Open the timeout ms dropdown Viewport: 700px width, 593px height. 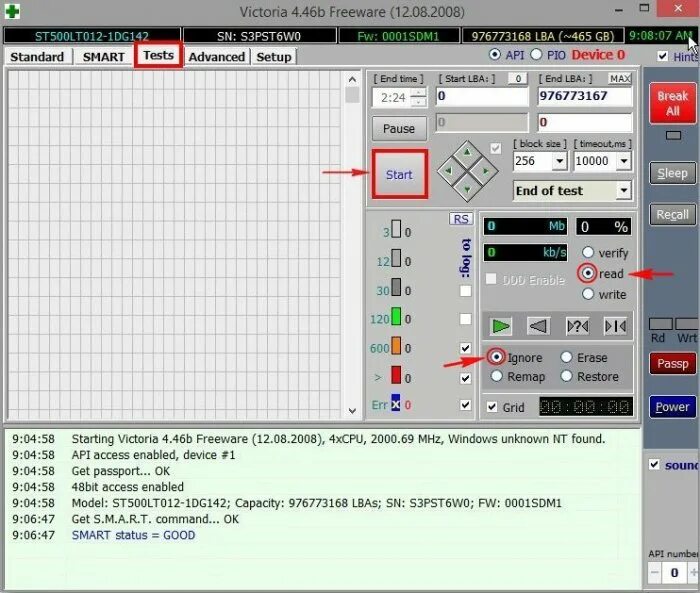coord(624,161)
